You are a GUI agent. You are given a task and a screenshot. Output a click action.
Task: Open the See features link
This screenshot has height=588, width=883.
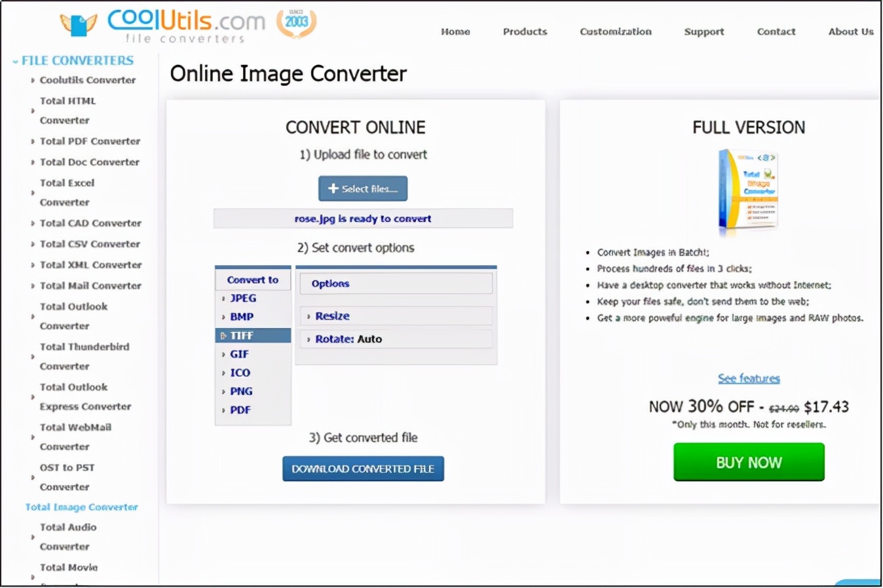pyautogui.click(x=749, y=378)
